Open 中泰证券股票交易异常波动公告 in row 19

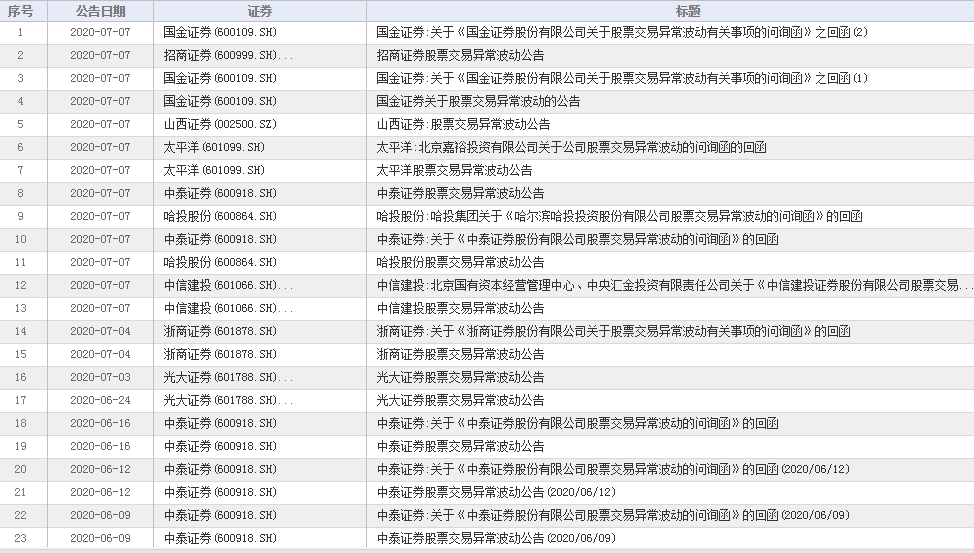click(460, 446)
